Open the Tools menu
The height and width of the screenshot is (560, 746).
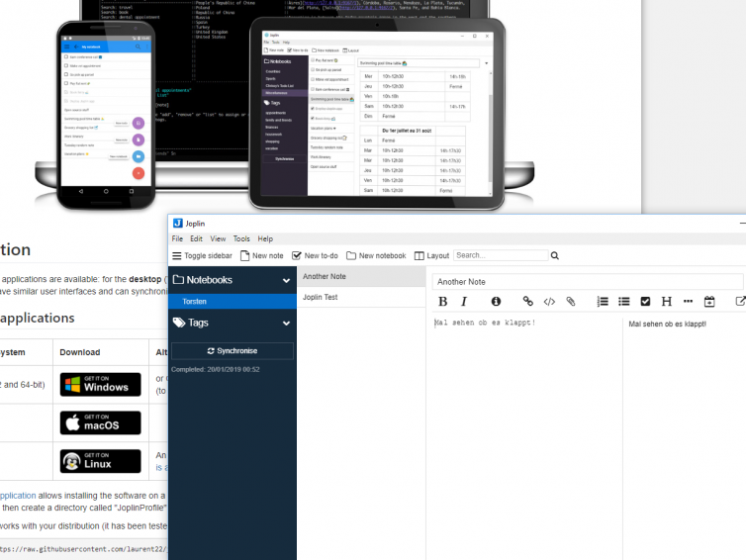(241, 238)
